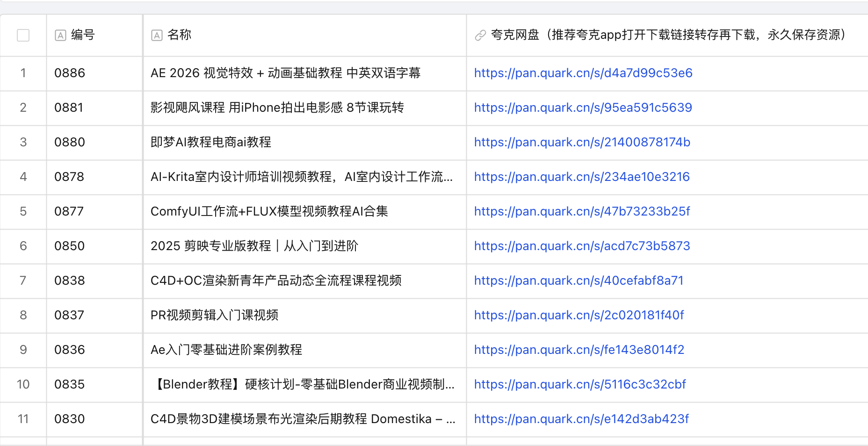
Task: Select cell '影视飓风课程 用iPhone拍出电影感'
Action: [x=304, y=108]
